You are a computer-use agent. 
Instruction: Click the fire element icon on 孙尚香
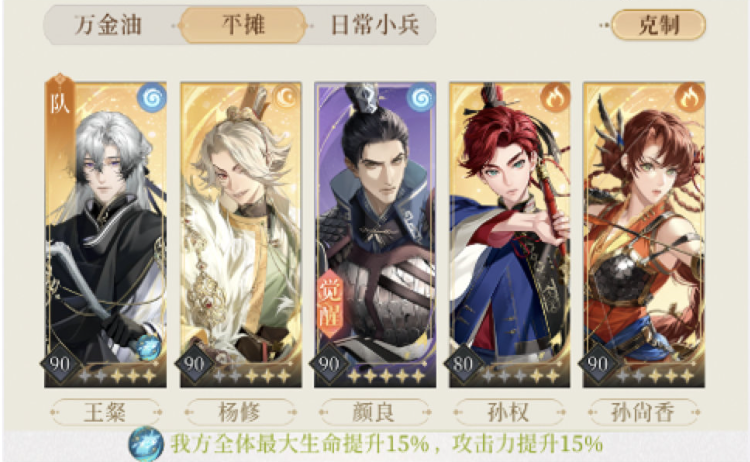690,98
